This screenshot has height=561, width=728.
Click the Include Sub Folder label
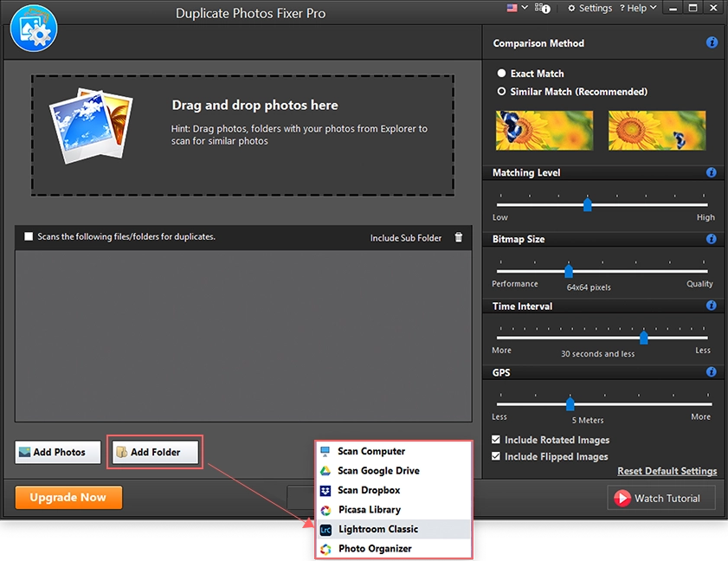[405, 238]
